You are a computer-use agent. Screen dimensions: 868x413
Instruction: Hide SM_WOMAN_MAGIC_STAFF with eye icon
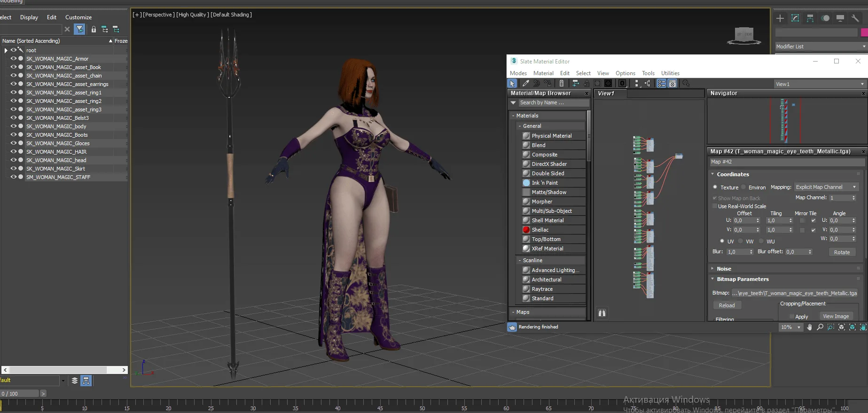pos(14,177)
